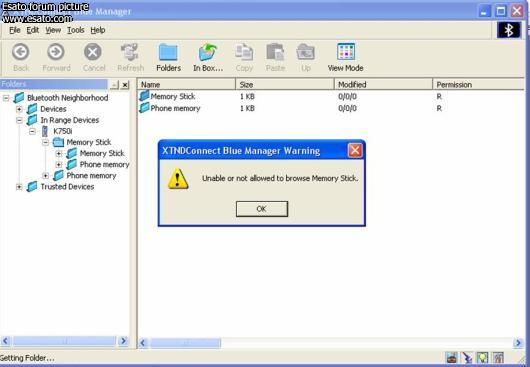Click OK in the warning dialog
Image resolution: width=530 pixels, height=367 pixels.
(262, 209)
